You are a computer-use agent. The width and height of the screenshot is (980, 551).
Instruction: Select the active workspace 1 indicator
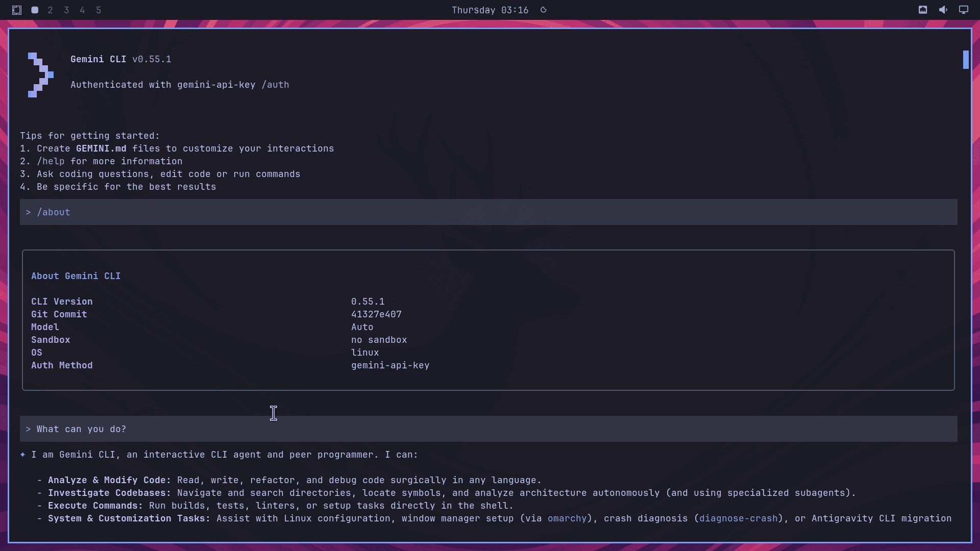click(35, 10)
